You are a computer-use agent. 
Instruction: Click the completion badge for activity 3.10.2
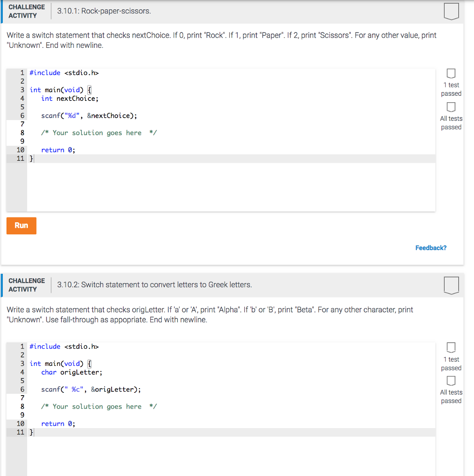click(451, 285)
